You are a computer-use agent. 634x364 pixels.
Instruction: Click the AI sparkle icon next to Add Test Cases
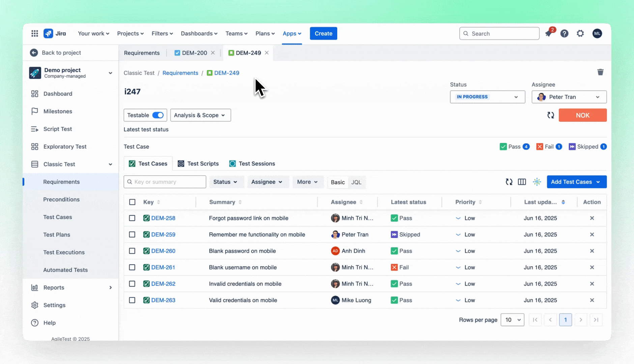pyautogui.click(x=537, y=182)
